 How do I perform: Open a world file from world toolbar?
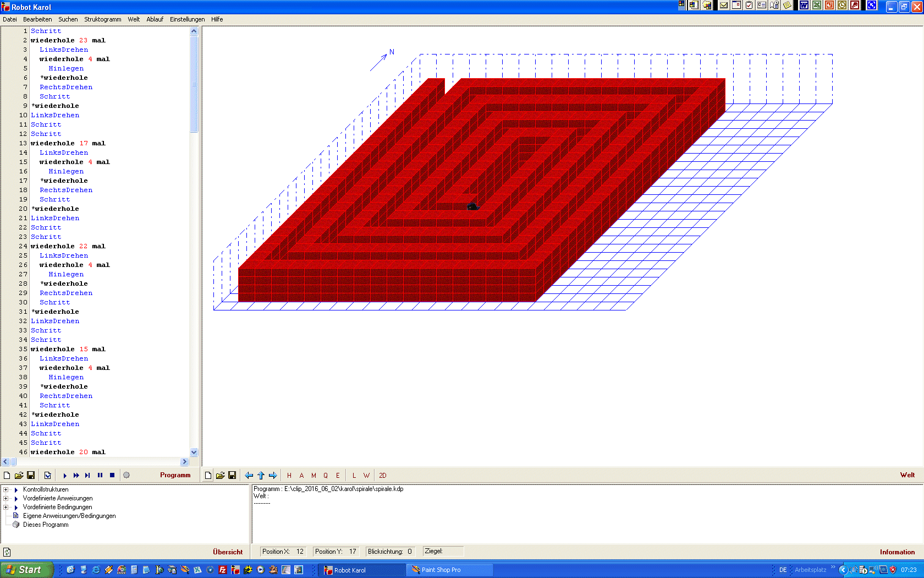(x=220, y=476)
